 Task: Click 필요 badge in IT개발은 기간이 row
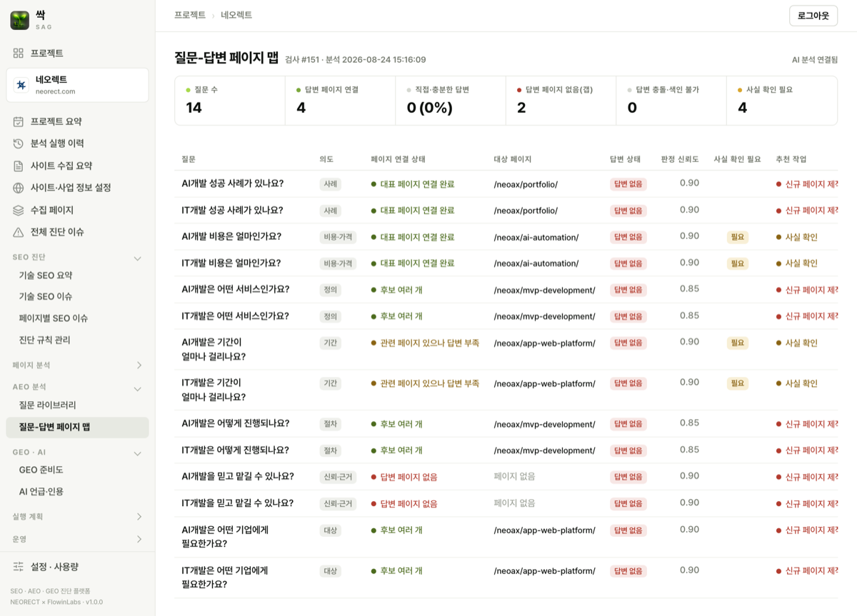coord(738,383)
